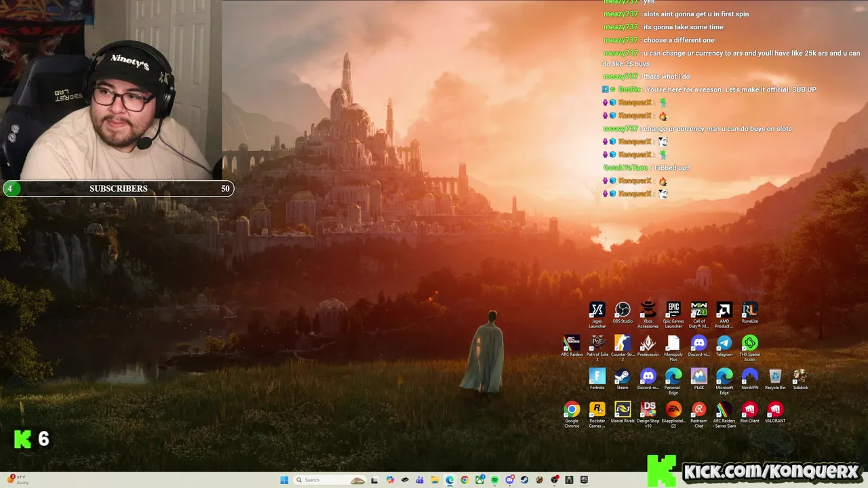Open Task View from the taskbar
Image resolution: width=868 pixels, height=488 pixels.
click(374, 480)
